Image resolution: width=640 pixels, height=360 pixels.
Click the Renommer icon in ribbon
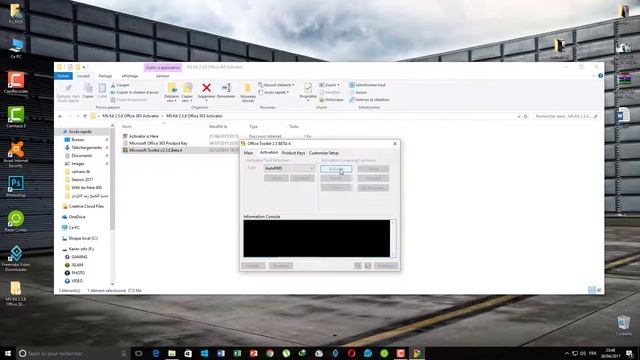226,88
